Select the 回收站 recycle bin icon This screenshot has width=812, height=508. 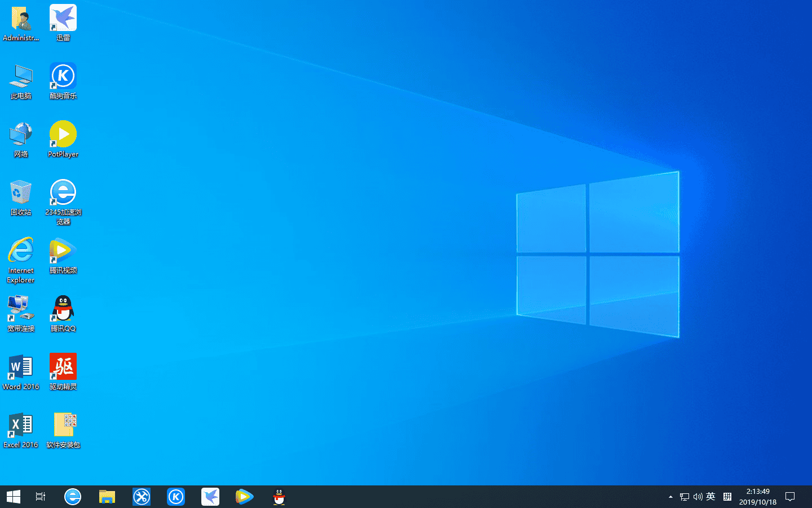tap(21, 198)
